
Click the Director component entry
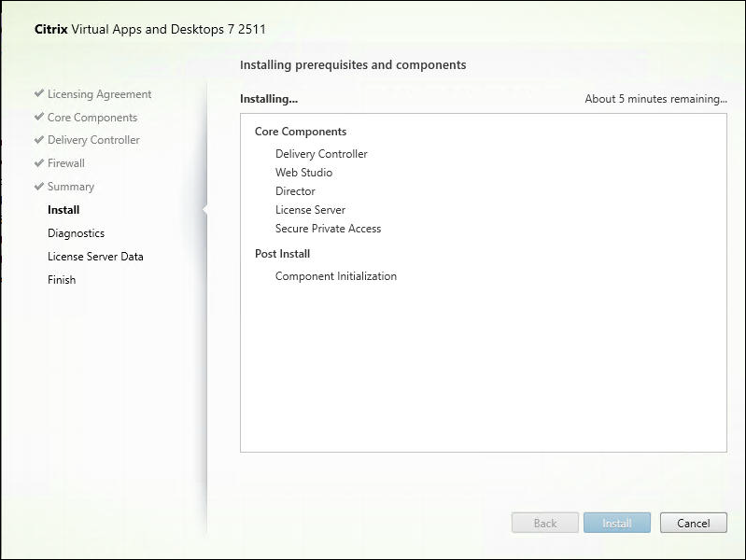[295, 191]
